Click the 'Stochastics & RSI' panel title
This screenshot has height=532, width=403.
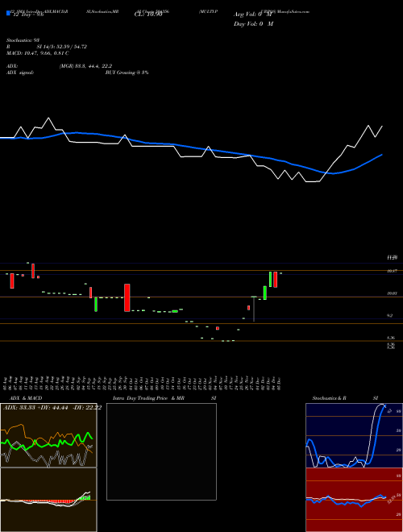point(345,398)
